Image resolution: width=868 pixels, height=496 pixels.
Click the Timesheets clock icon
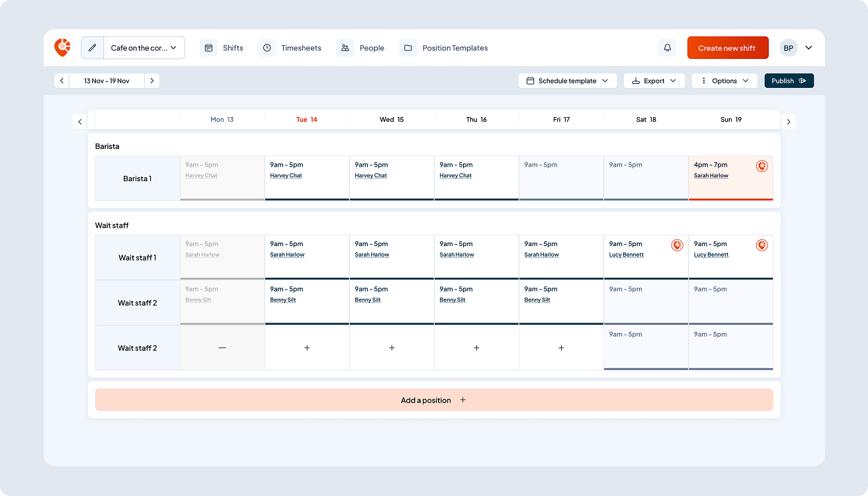(x=267, y=48)
